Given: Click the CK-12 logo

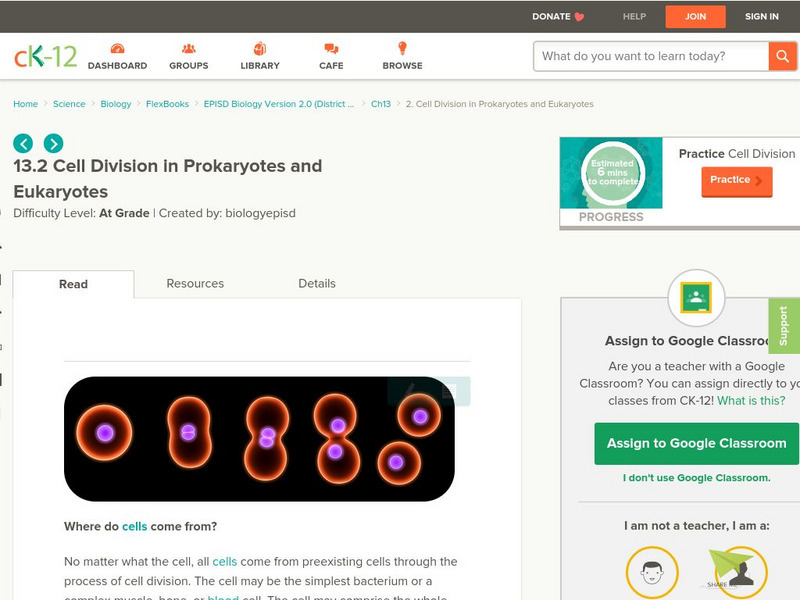Looking at the screenshot, I should coord(45,56).
